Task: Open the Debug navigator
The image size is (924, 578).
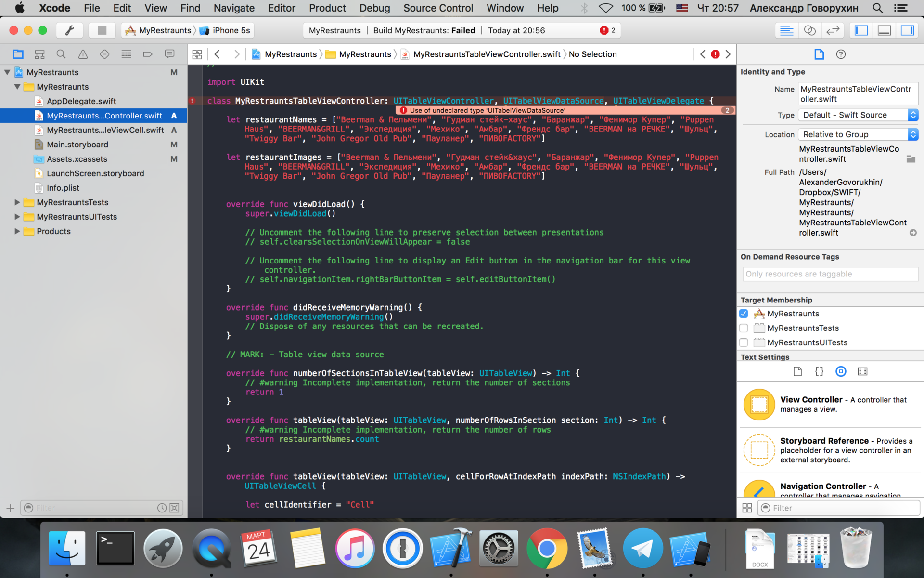Action: (126, 54)
